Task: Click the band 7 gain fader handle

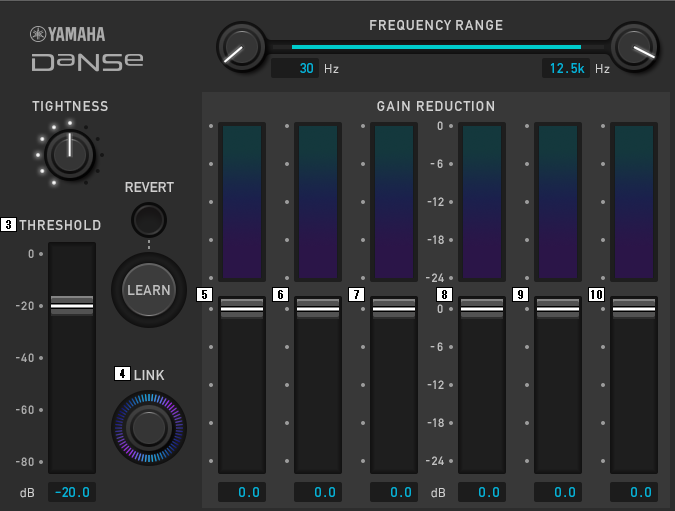Action: click(394, 309)
